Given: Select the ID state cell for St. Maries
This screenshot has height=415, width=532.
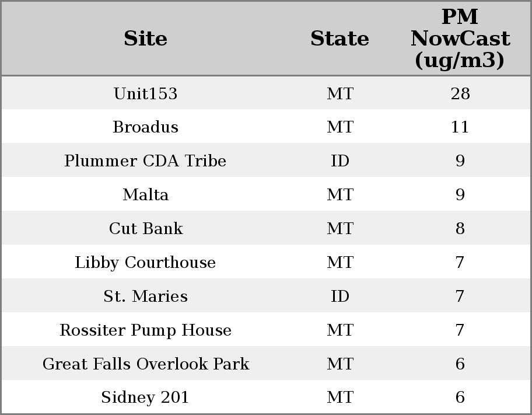Looking at the screenshot, I should point(339,297).
